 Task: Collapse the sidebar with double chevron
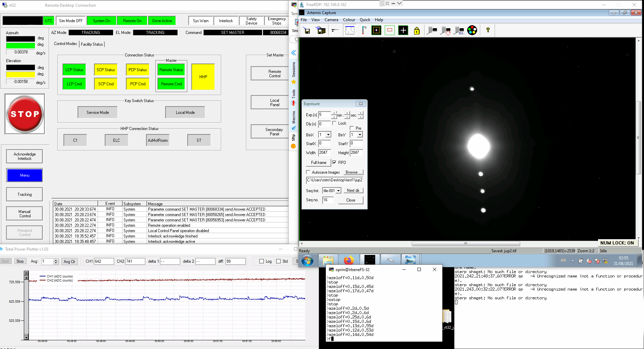tap(294, 53)
